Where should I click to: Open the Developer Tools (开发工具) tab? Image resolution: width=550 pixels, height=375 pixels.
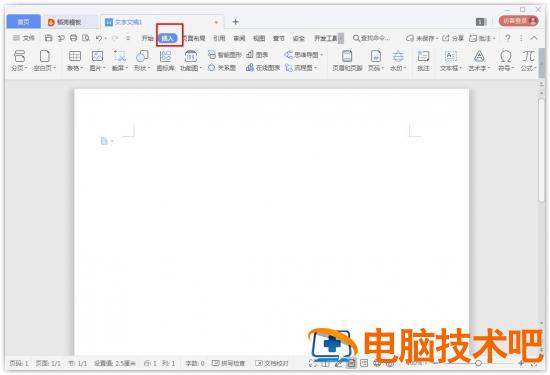coord(326,38)
